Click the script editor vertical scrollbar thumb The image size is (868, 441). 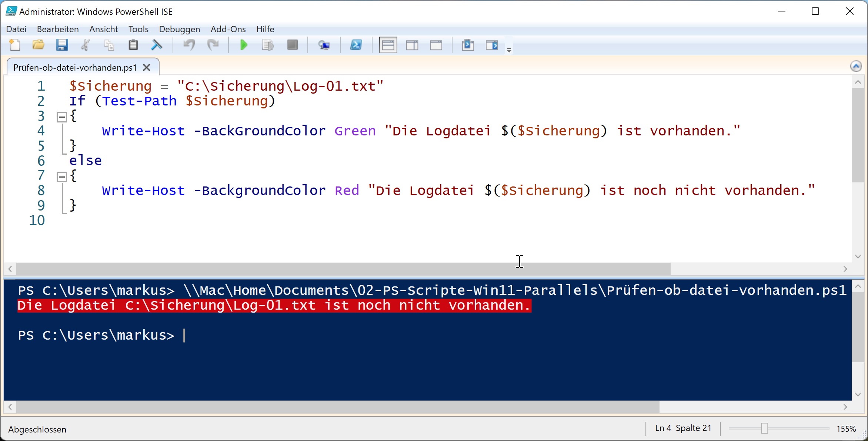click(858, 135)
